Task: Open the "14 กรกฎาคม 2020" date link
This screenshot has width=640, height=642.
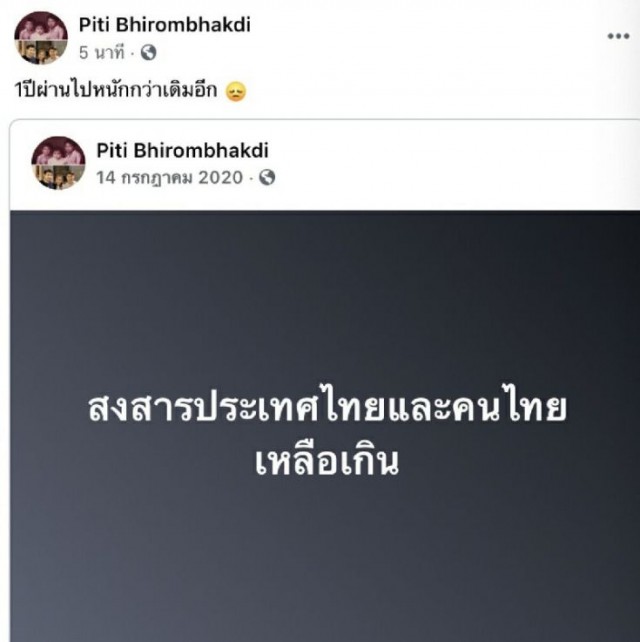Action: [170, 178]
